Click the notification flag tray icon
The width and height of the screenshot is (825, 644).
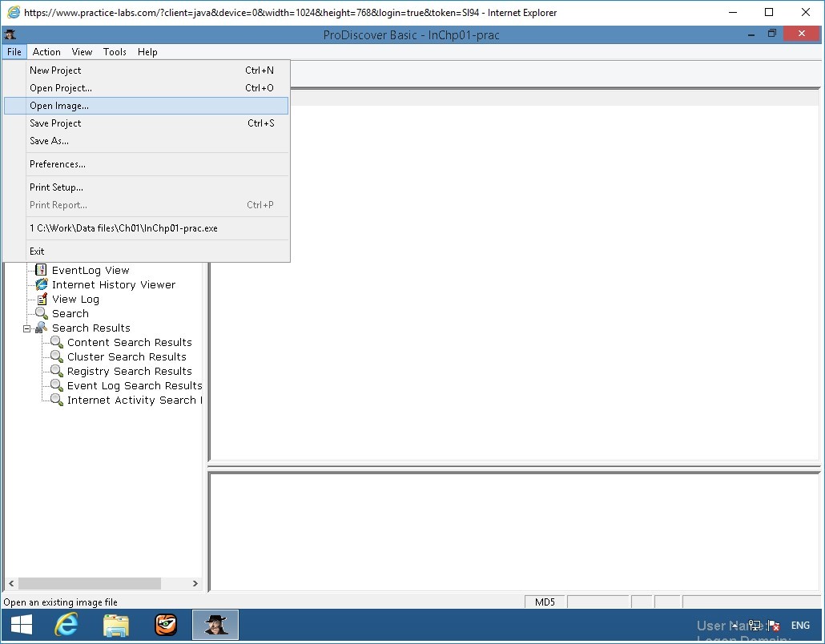(774, 626)
